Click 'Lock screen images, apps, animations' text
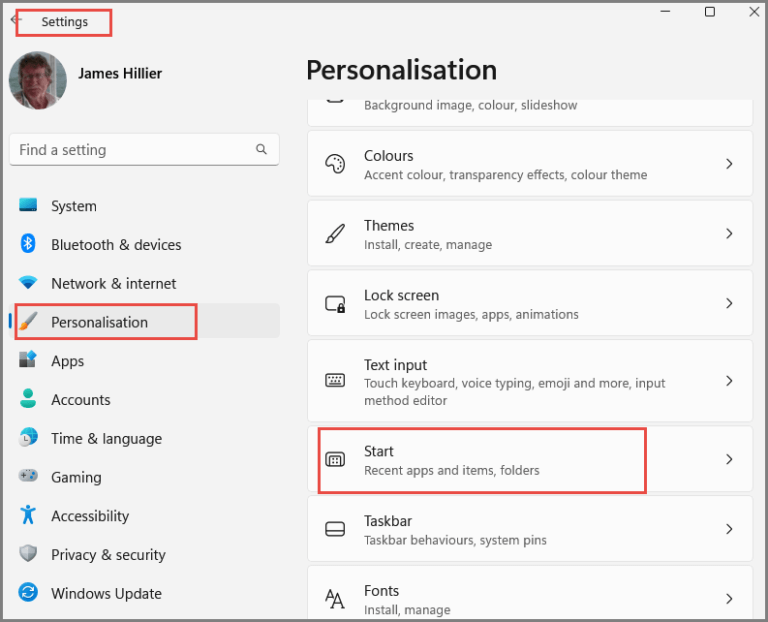 pyautogui.click(x=471, y=314)
